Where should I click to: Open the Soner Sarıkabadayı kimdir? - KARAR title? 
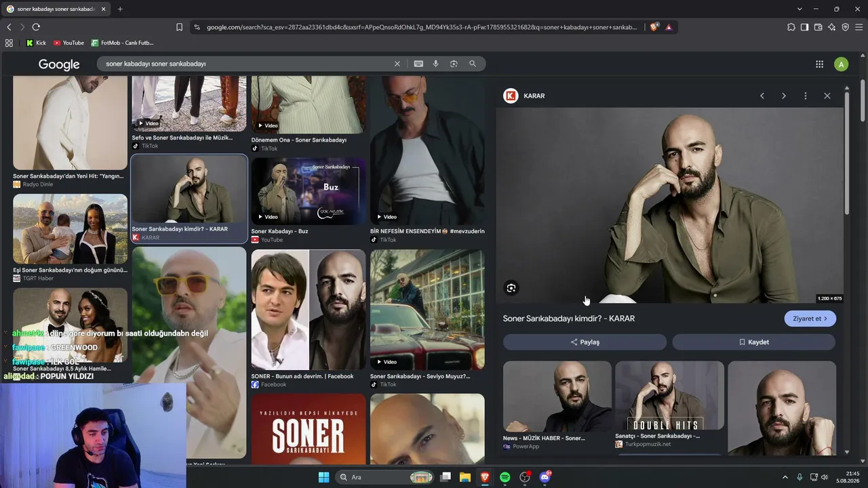click(x=569, y=319)
